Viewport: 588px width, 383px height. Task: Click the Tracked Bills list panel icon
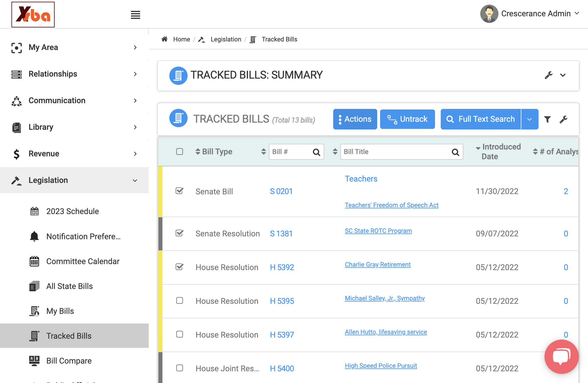pos(178,118)
